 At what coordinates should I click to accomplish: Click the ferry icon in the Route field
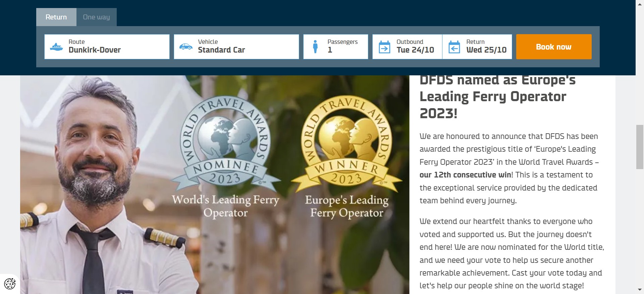pyautogui.click(x=56, y=47)
